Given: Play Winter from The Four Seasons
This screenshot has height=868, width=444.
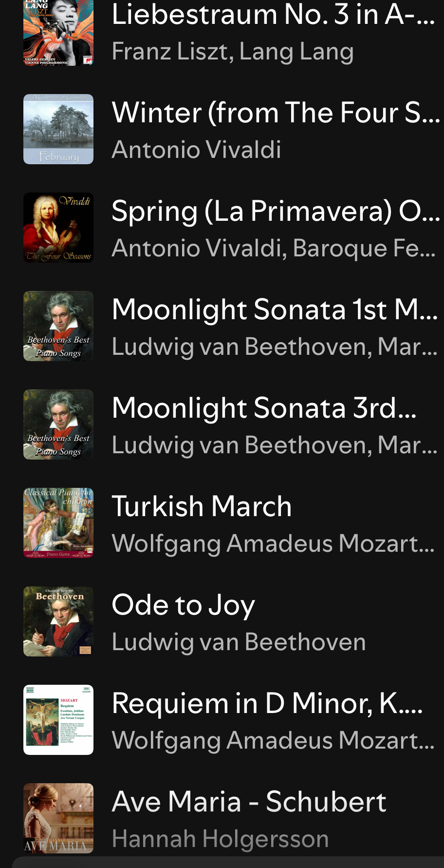Looking at the screenshot, I should tap(275, 113).
